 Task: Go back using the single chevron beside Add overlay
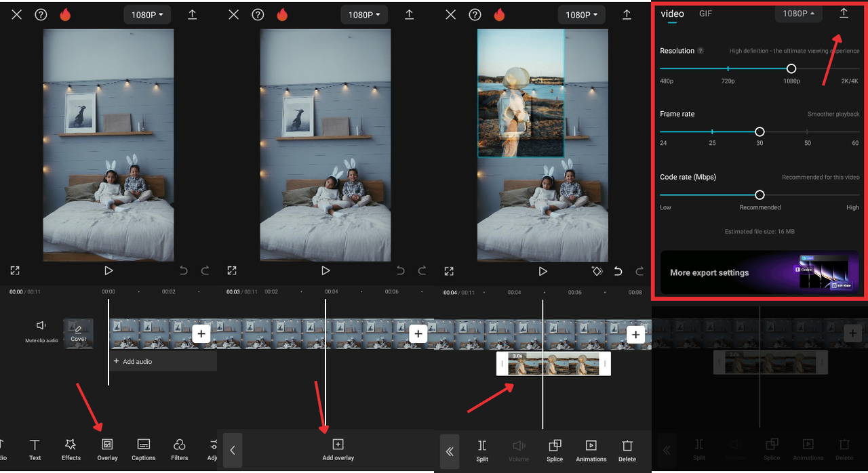point(232,451)
